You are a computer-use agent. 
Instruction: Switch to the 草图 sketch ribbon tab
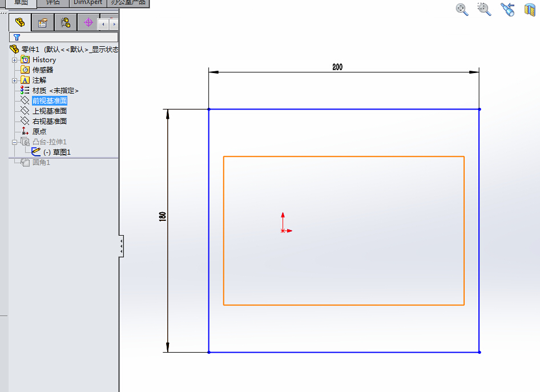pyautogui.click(x=21, y=3)
